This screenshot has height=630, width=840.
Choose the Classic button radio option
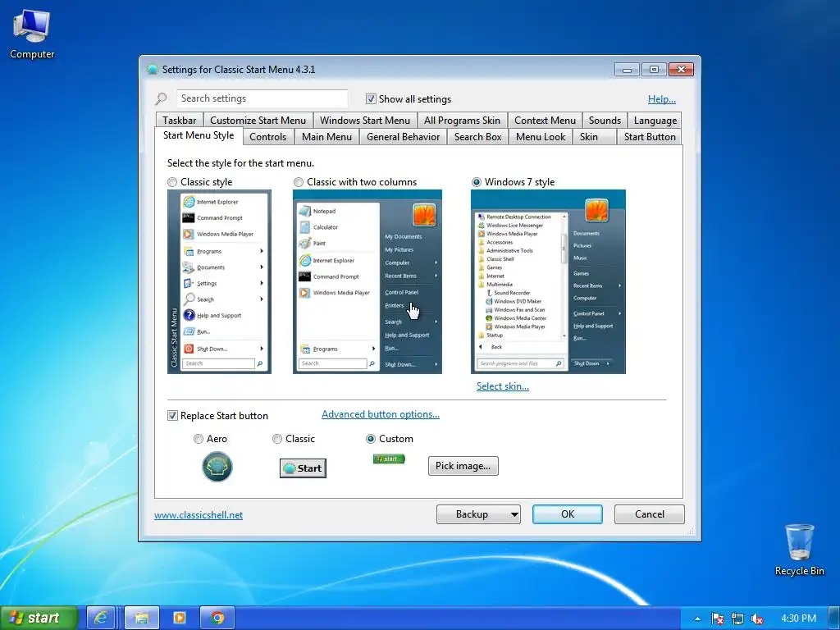click(277, 439)
